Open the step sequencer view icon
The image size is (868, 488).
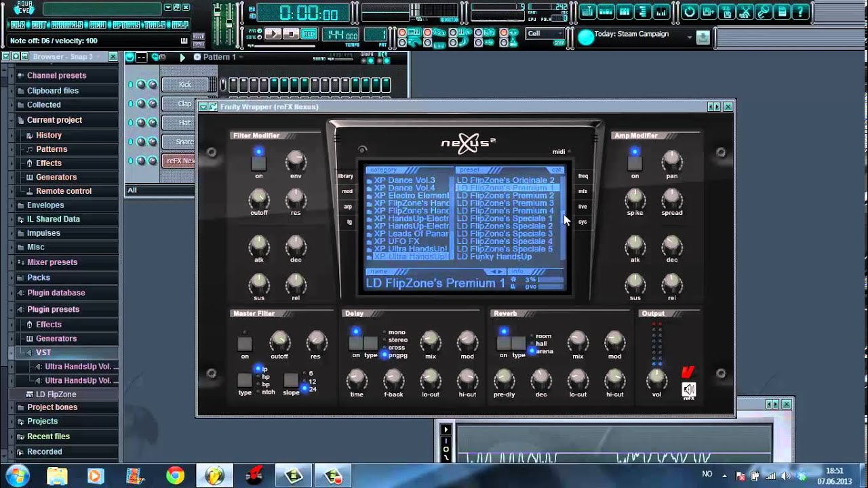(x=606, y=12)
